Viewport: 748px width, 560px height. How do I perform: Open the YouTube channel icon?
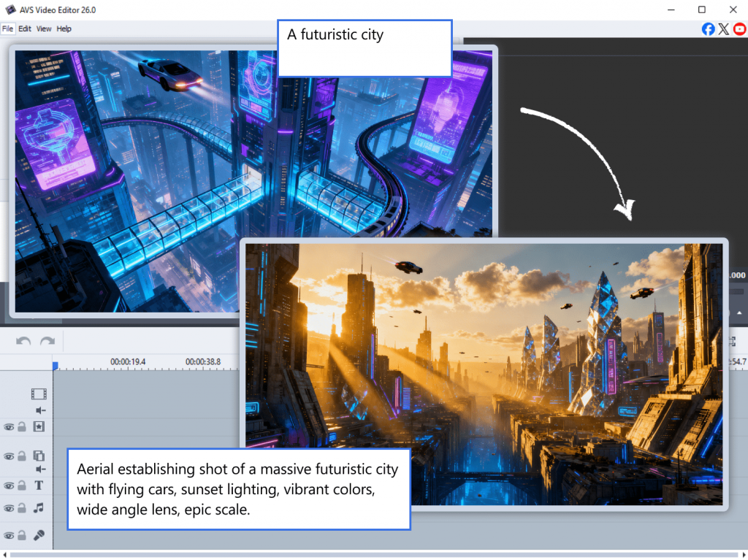click(740, 29)
